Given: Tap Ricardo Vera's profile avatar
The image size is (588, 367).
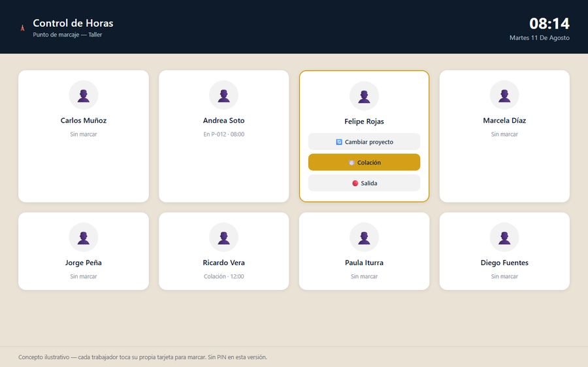Looking at the screenshot, I should 223,237.
